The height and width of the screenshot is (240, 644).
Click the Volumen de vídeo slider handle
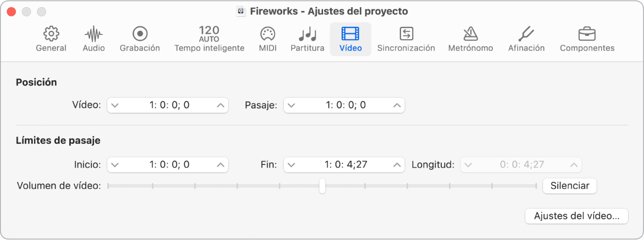point(322,186)
